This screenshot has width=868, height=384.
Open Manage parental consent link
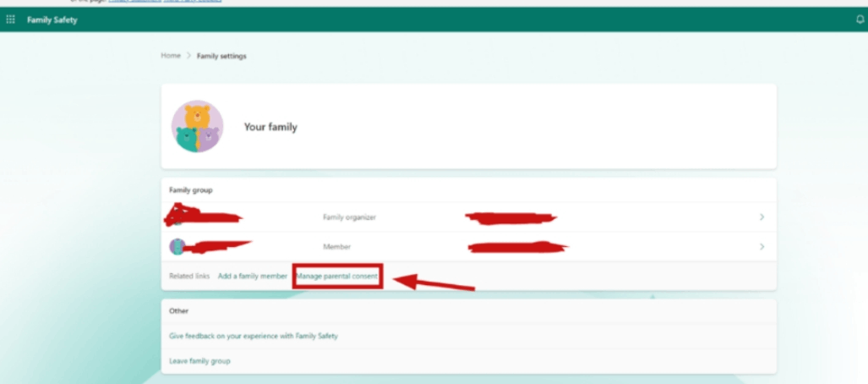point(337,276)
